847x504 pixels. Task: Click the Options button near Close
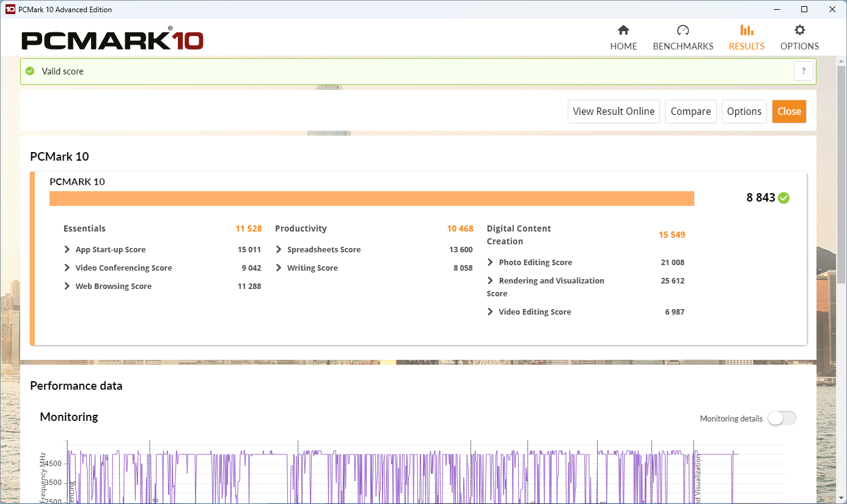click(x=744, y=111)
